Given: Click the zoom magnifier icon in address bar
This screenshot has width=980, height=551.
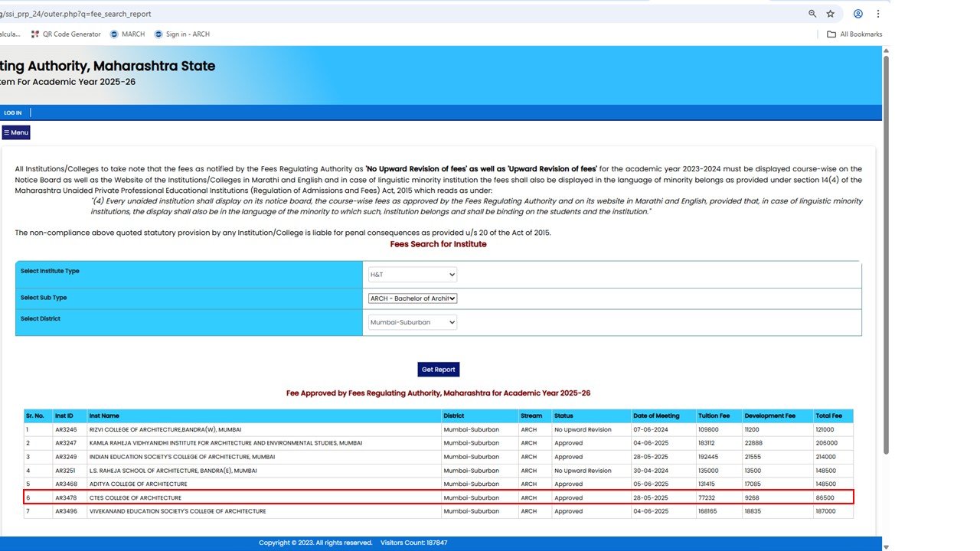Looking at the screenshot, I should click(x=812, y=14).
